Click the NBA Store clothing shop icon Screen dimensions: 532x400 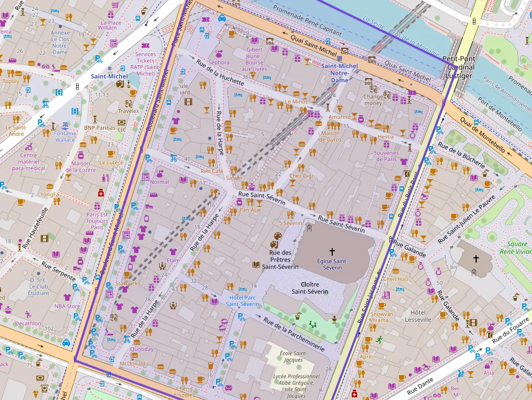coord(67,297)
